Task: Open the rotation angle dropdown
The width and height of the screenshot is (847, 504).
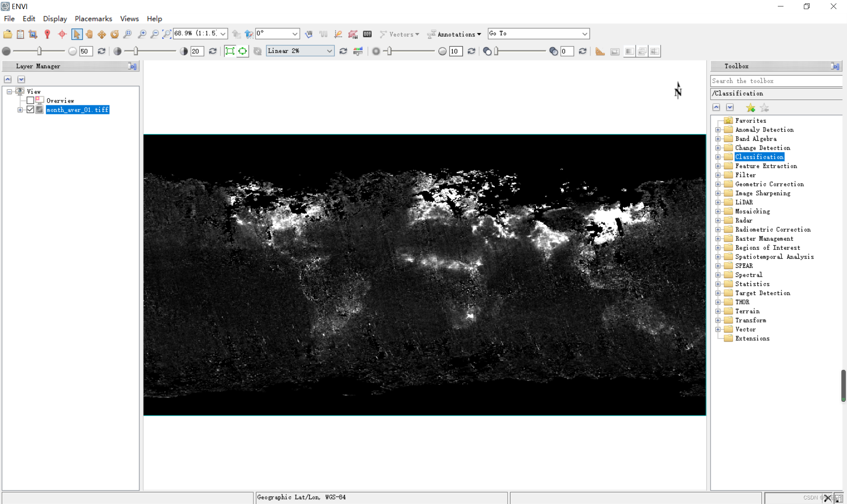Action: click(295, 34)
